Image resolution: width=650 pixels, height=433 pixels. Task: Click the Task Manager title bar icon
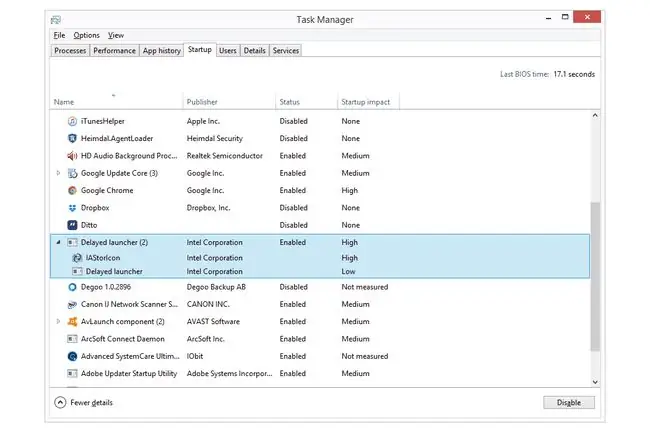click(56, 20)
